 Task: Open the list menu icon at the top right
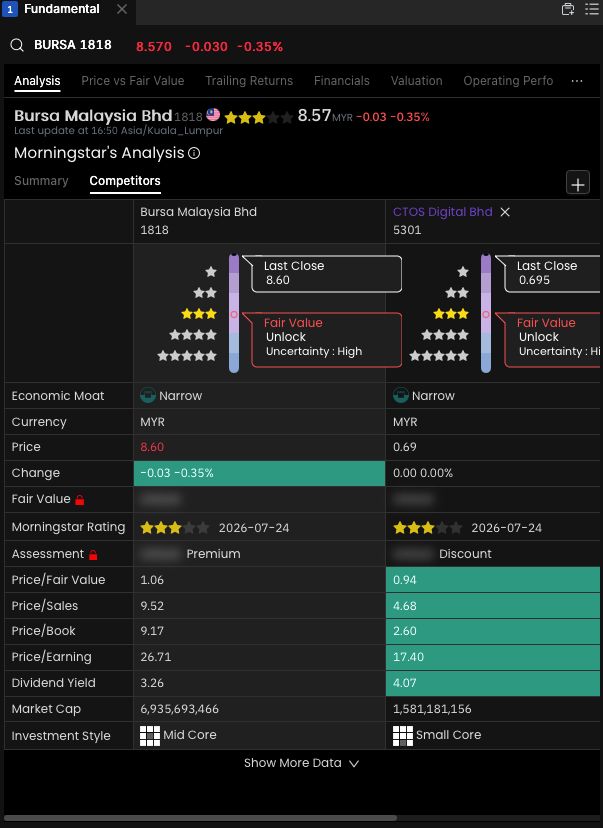592,9
